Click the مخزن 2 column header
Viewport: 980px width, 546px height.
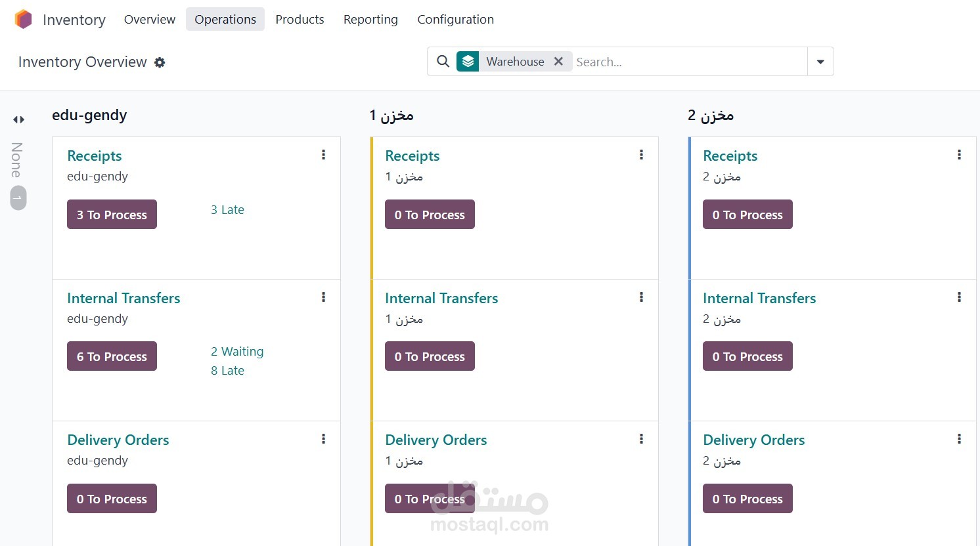[x=711, y=115]
